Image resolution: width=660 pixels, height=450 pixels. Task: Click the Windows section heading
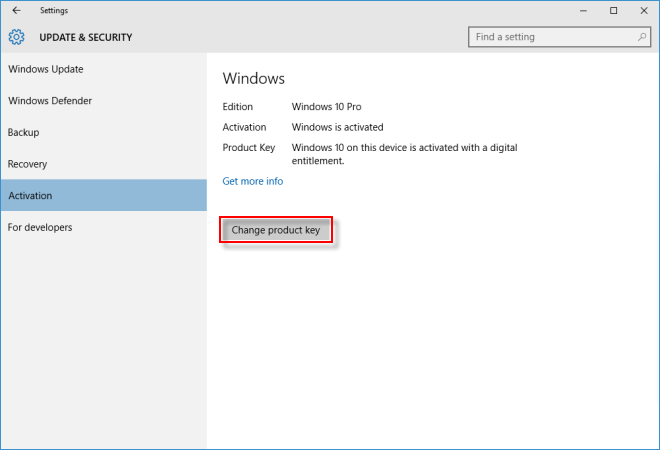pos(253,78)
